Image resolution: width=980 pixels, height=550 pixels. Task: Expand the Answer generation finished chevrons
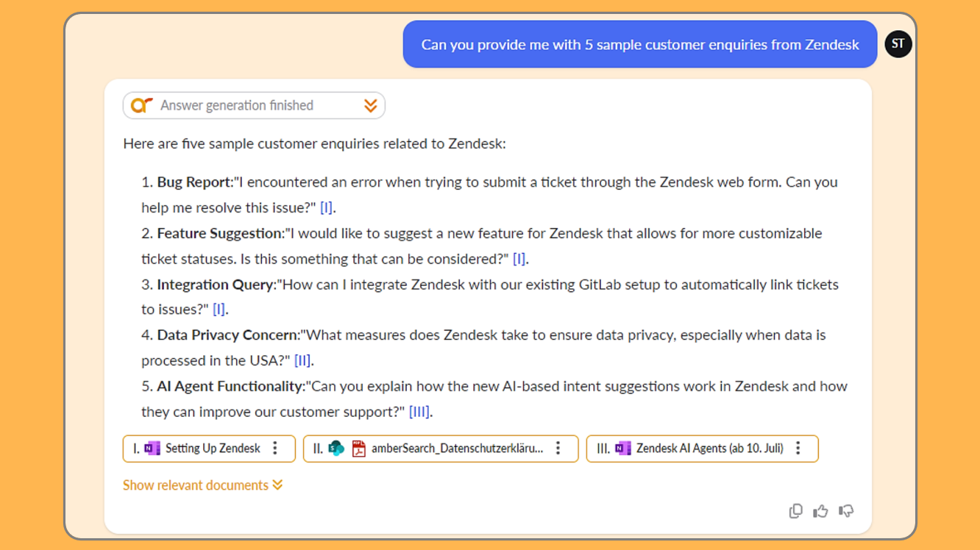(370, 106)
